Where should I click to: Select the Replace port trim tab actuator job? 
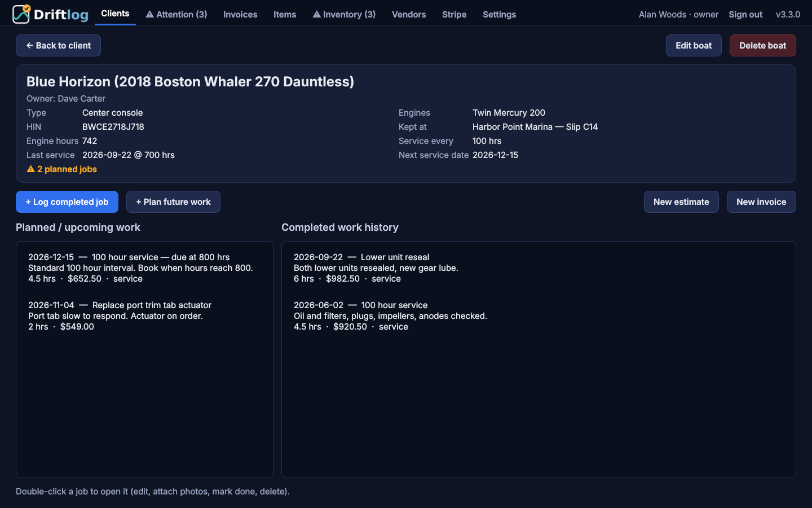(x=144, y=316)
